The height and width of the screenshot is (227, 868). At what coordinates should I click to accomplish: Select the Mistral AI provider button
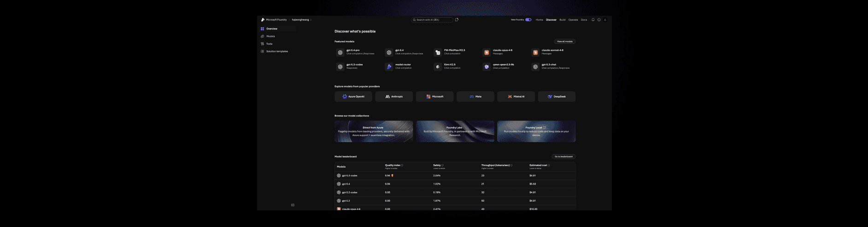coord(516,96)
